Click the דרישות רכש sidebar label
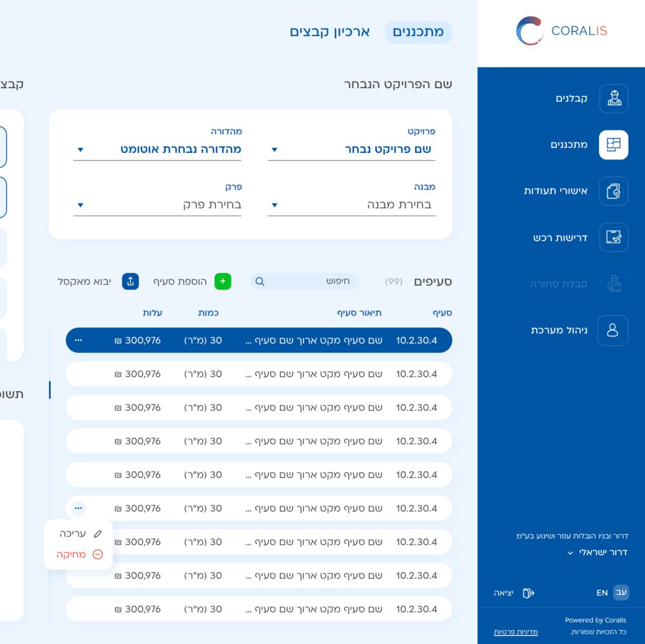 (x=560, y=238)
